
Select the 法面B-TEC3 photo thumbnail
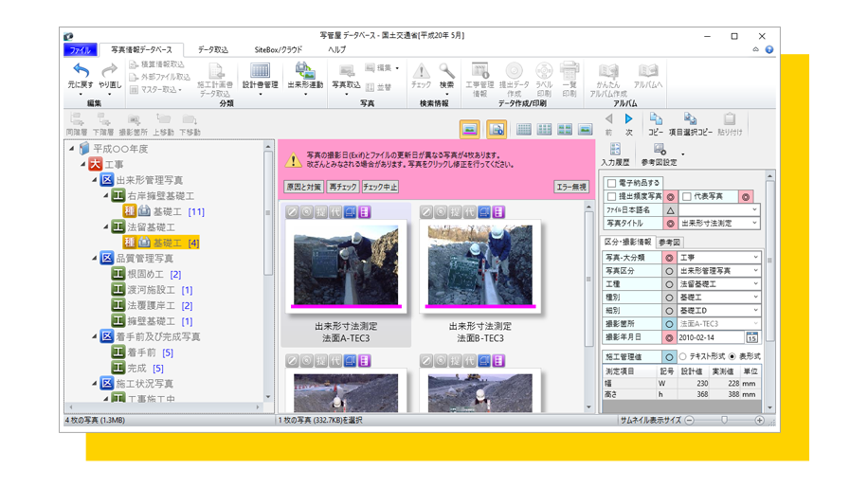[479, 265]
